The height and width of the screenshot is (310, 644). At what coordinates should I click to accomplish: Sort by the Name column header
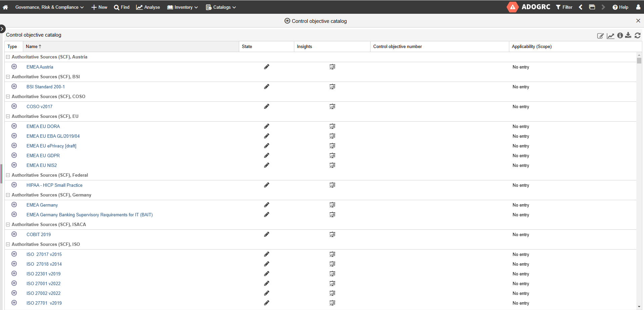(131, 46)
